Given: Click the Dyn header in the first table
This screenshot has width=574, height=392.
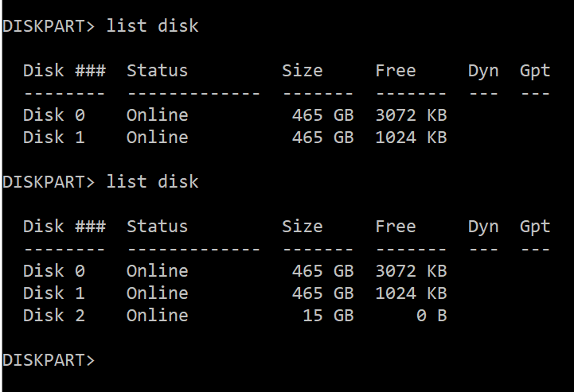Looking at the screenshot, I should 482,71.
